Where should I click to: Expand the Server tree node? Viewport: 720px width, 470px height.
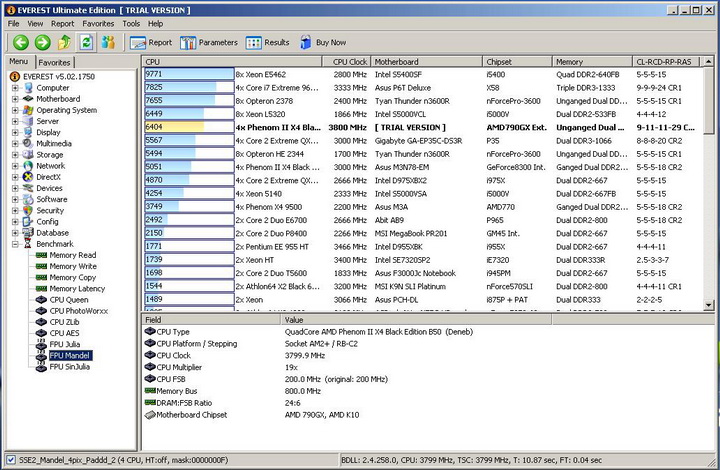[x=15, y=121]
